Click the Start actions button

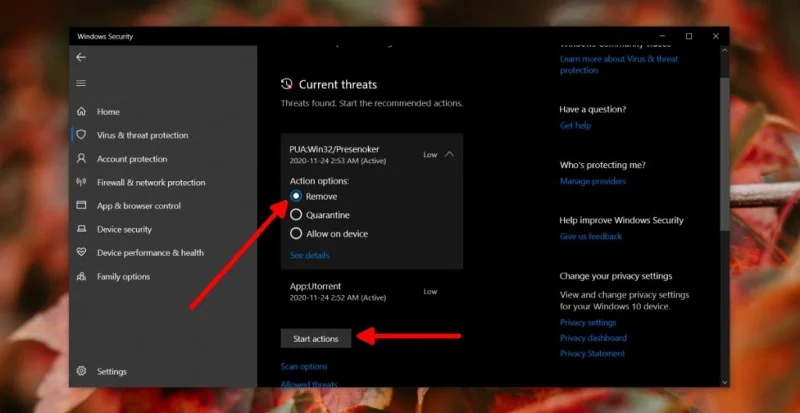pos(316,338)
